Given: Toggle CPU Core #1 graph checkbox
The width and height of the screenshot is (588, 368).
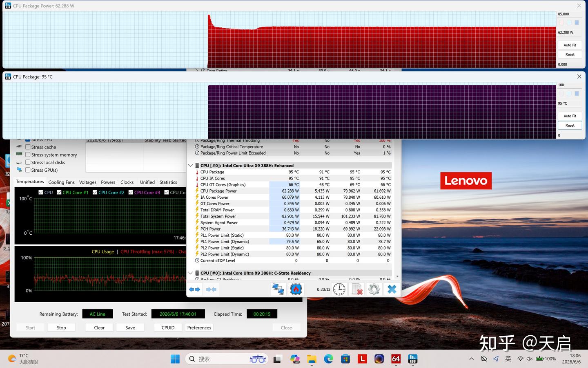Looking at the screenshot, I should coord(59,192).
